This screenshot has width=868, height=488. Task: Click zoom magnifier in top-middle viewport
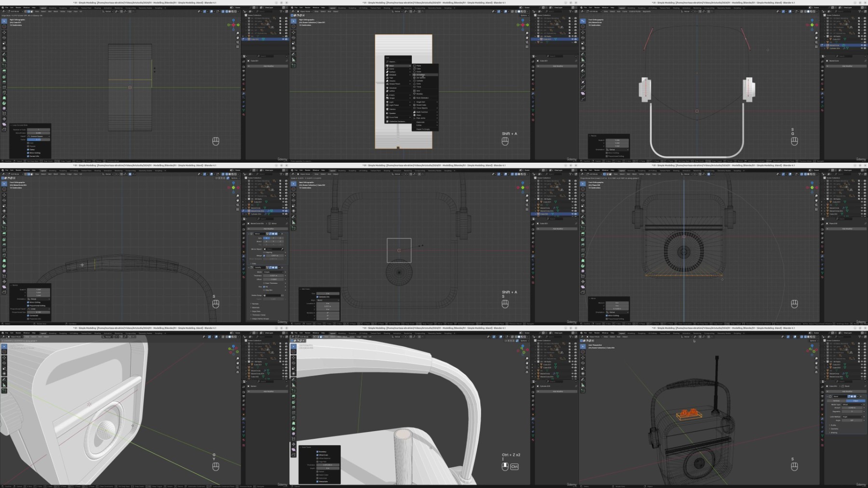(527, 33)
